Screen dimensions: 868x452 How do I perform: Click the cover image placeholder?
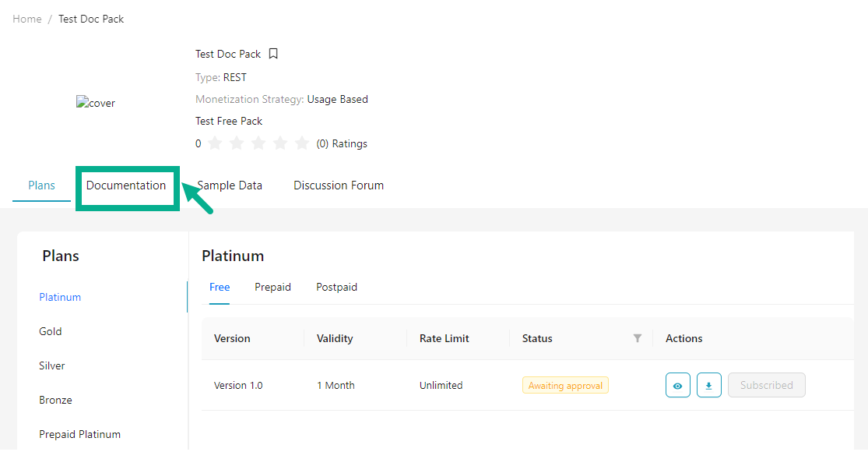(x=95, y=103)
